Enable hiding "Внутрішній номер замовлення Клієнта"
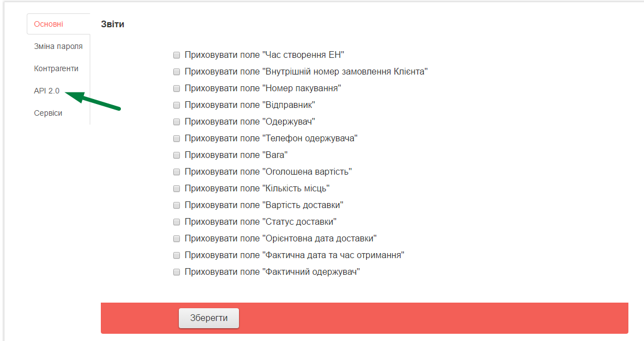644x341 pixels. pos(177,72)
